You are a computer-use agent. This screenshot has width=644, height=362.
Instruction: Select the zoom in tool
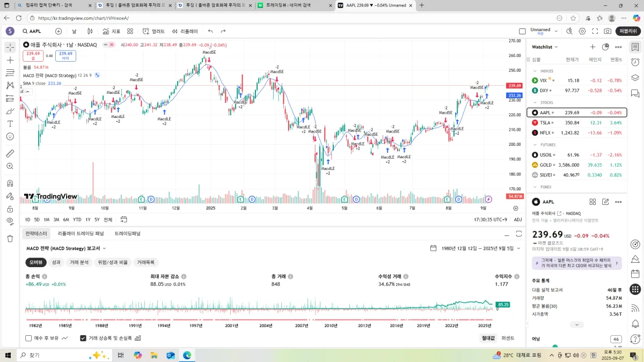[x=10, y=166]
